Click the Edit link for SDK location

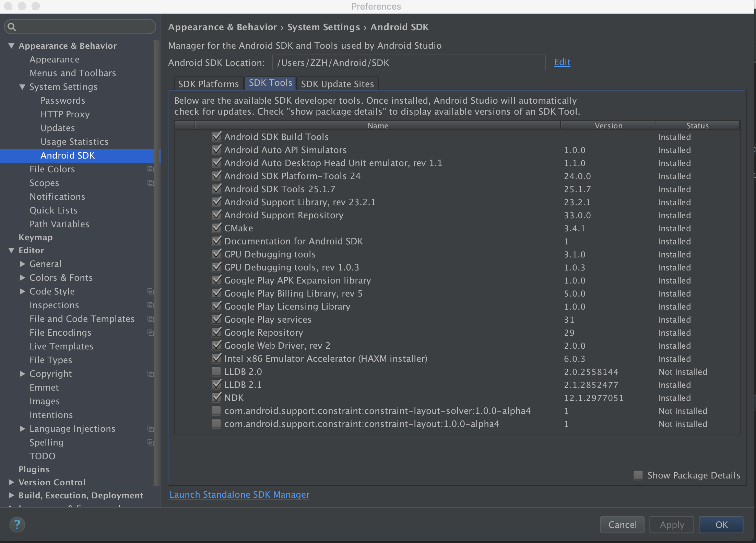(x=562, y=62)
